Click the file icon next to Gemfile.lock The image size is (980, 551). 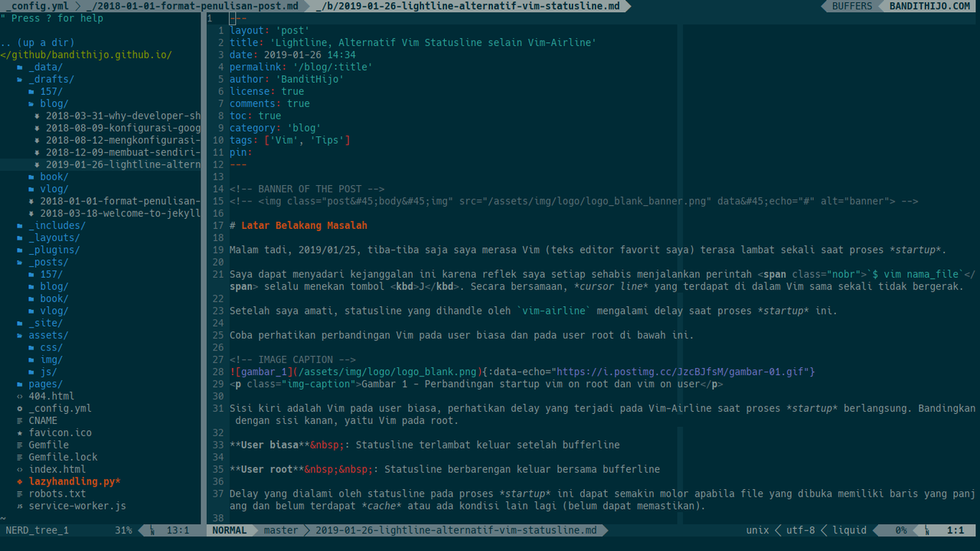20,458
